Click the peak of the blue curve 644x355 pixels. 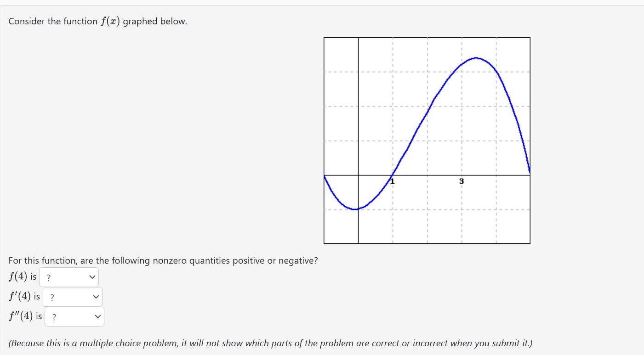click(476, 58)
